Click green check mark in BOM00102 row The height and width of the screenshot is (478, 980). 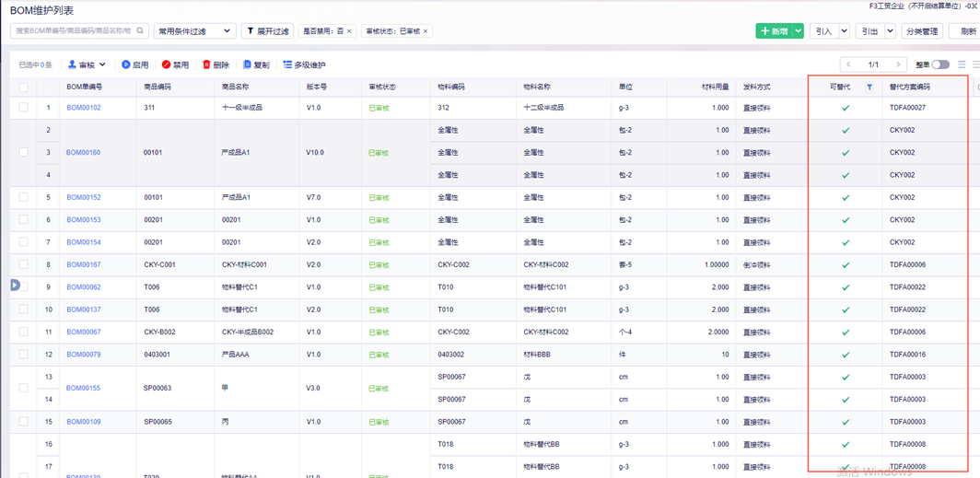(x=846, y=108)
